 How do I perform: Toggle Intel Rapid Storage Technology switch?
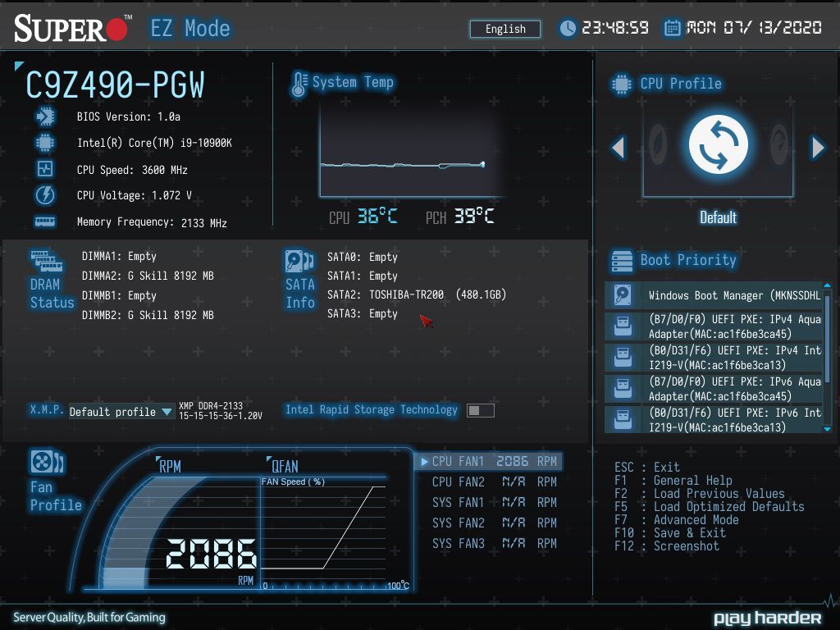click(480, 410)
